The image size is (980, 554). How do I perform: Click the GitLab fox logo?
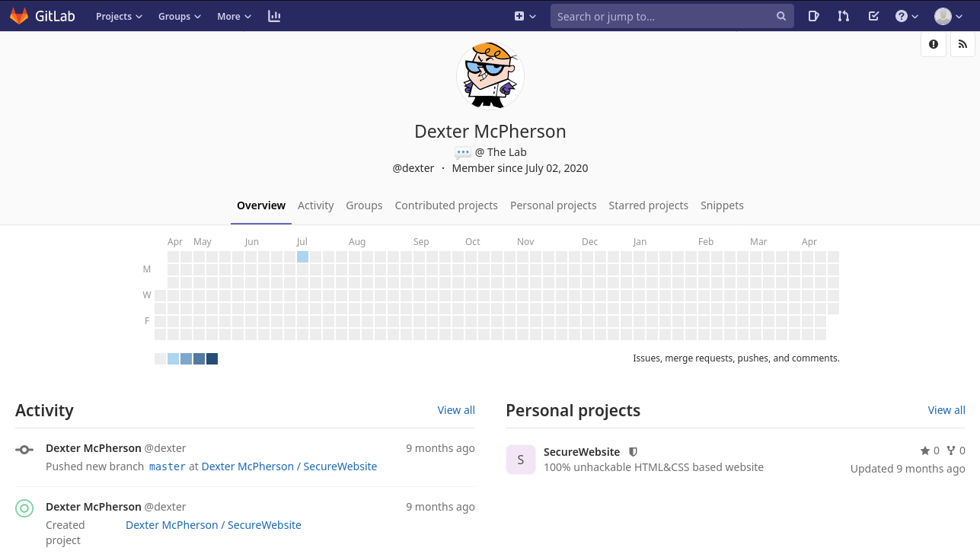pos(19,16)
